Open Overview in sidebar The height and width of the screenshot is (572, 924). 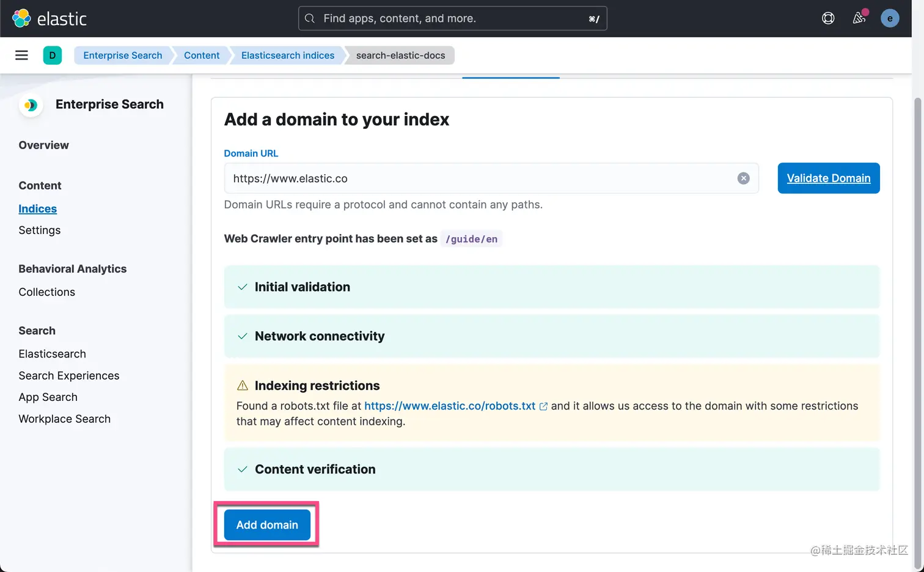pos(44,145)
